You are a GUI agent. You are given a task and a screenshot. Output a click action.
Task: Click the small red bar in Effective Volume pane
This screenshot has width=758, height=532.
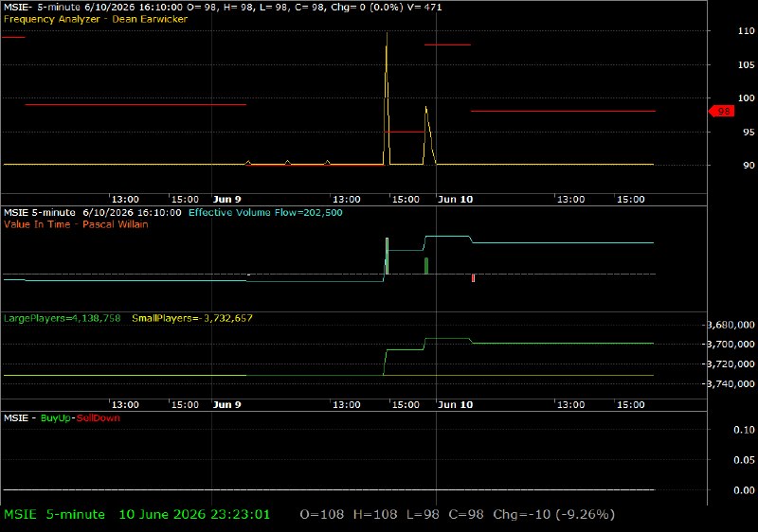coord(473,278)
